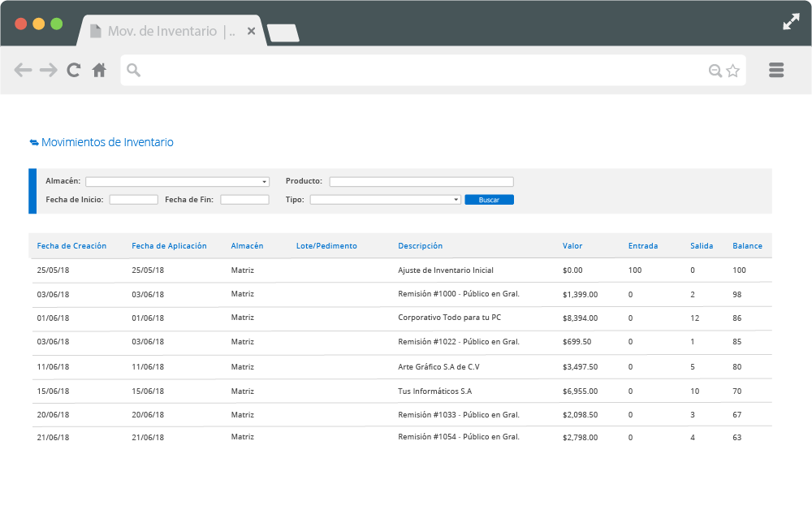Click creation date 21/06/18

pyautogui.click(x=53, y=438)
